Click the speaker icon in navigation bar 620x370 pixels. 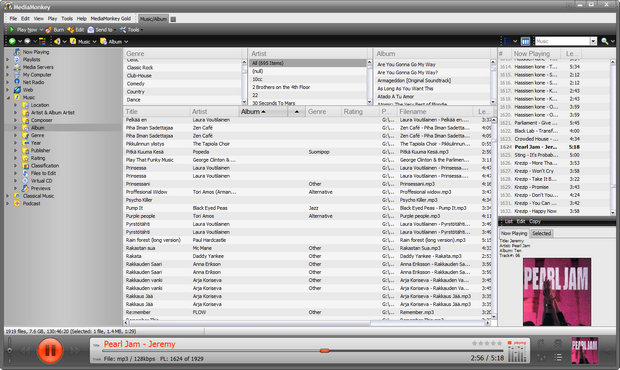[57, 41]
